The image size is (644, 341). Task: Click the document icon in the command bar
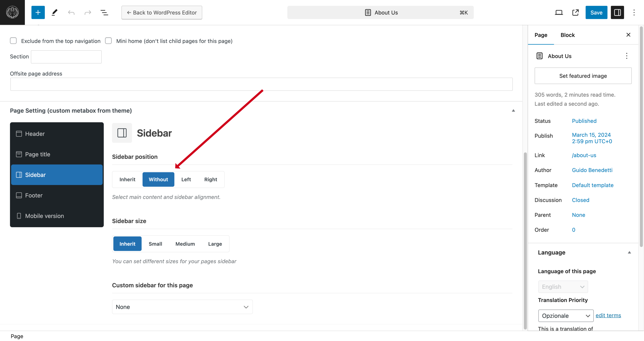[368, 13]
